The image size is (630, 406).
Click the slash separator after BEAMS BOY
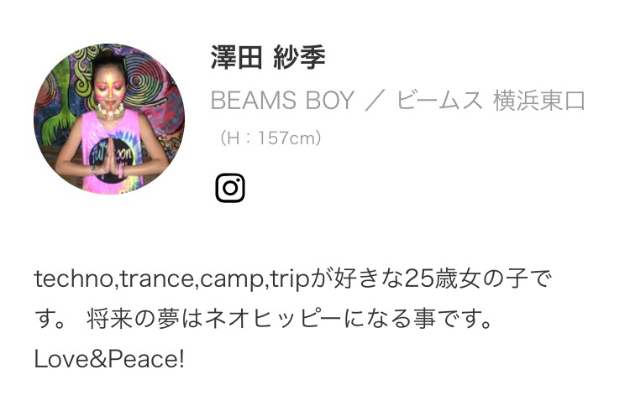click(374, 100)
